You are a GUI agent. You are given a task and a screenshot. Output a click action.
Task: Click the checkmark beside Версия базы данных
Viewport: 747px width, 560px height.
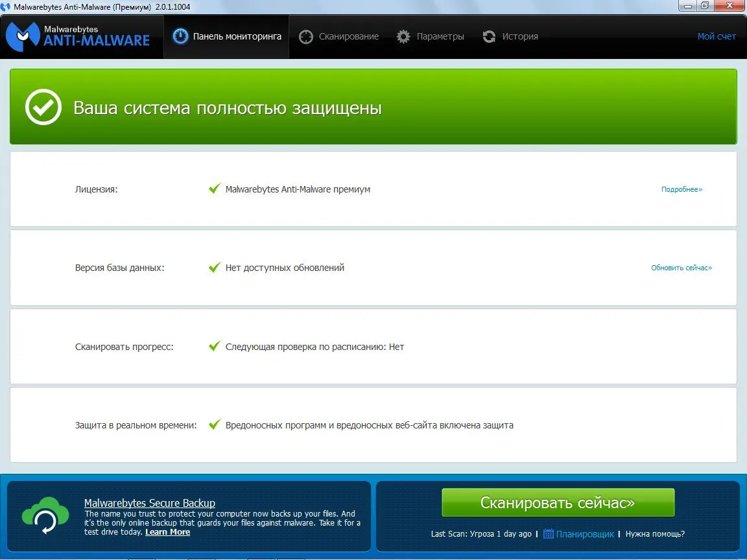tap(215, 266)
